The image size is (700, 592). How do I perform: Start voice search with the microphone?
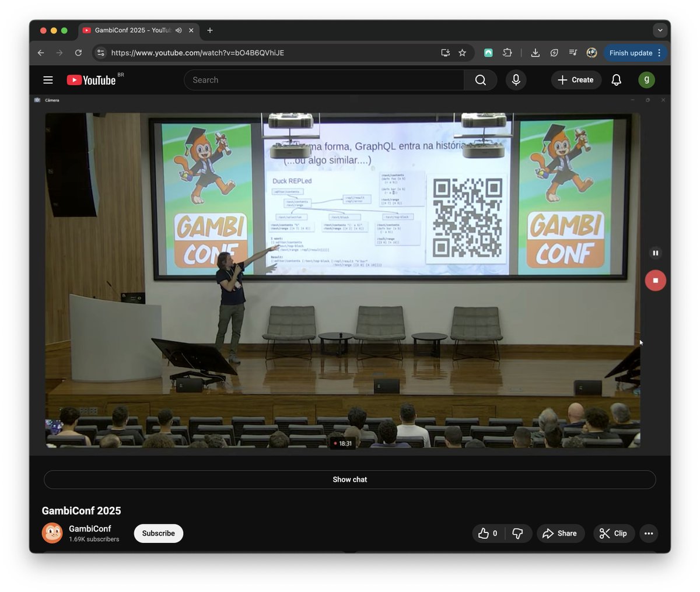(516, 80)
